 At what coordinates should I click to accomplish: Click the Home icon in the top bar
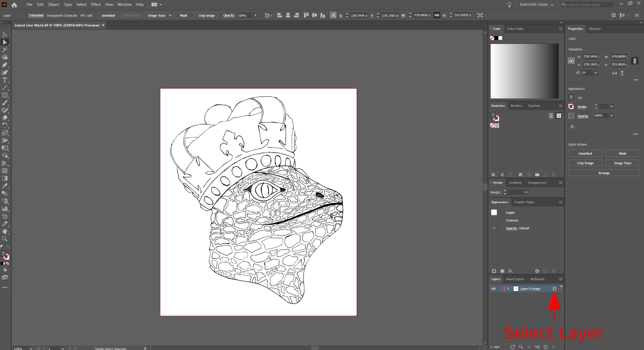click(14, 5)
